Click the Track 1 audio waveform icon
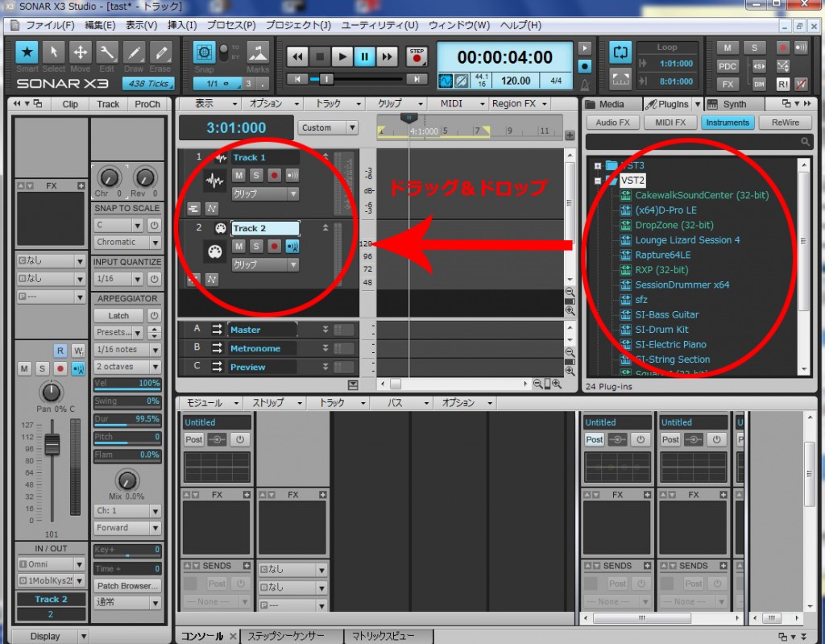Image resolution: width=825 pixels, height=644 pixels. (214, 181)
